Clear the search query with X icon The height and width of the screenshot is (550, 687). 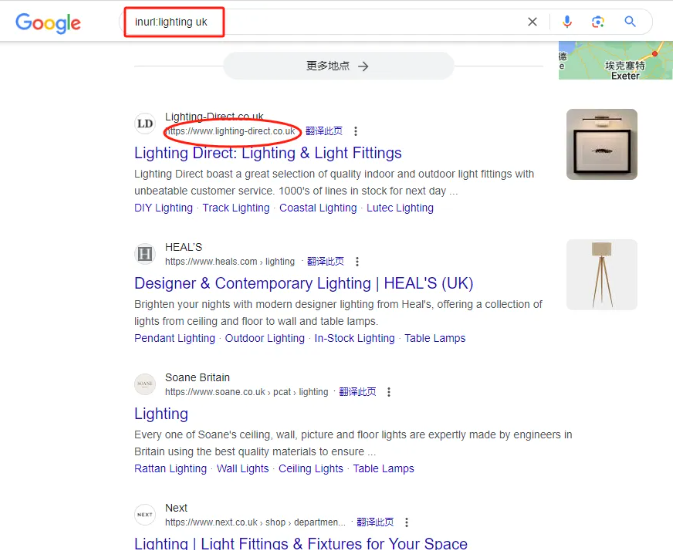532,22
